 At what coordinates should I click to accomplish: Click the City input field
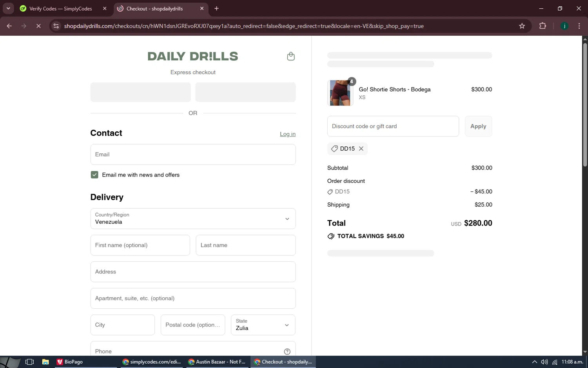[x=123, y=325]
